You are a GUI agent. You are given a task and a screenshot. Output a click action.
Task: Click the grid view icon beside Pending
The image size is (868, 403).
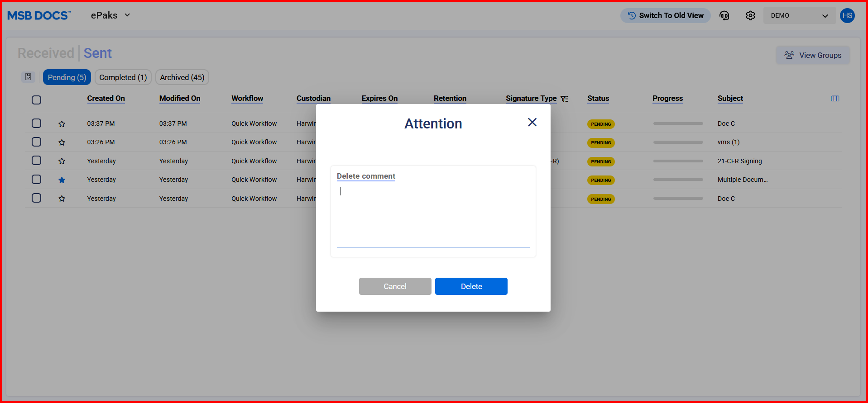click(x=28, y=77)
